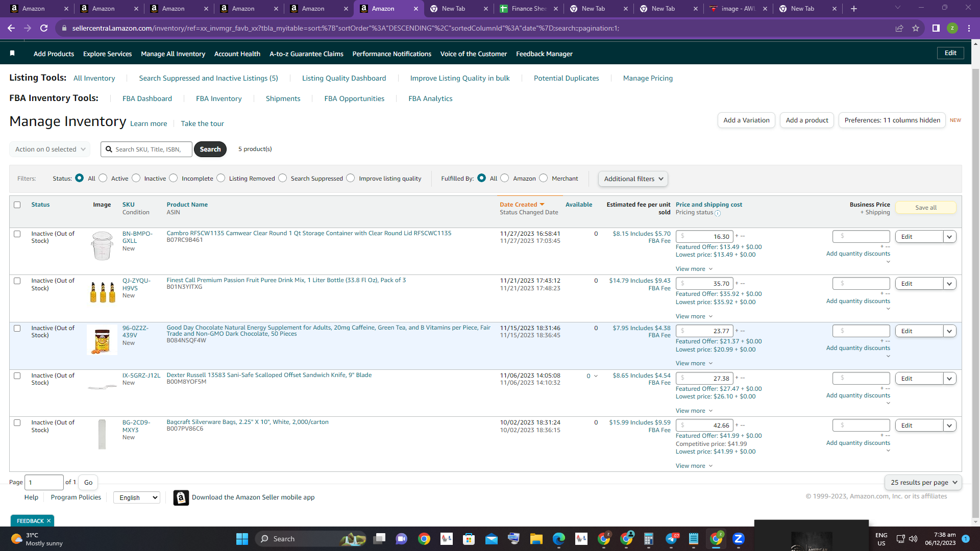Click the Amazon Seller mobile app icon
Viewport: 980px width, 551px height.
(181, 497)
